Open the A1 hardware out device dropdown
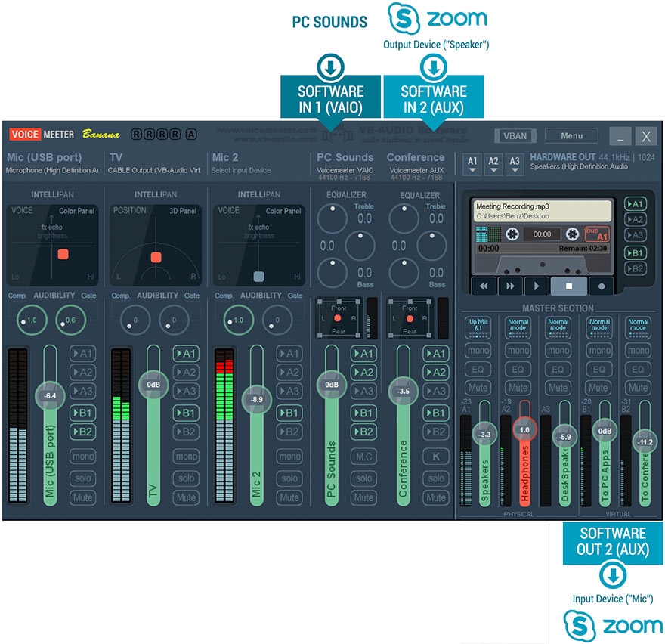This screenshot has width=665, height=644. (x=472, y=164)
